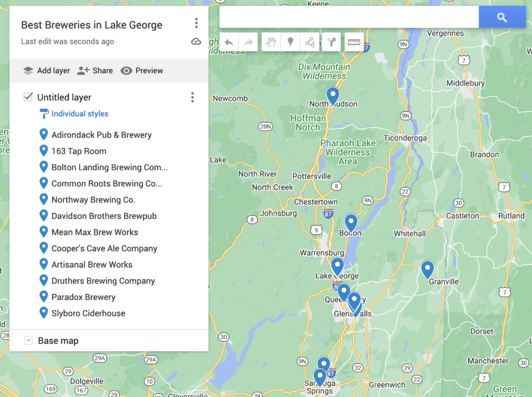Select the add marker tool
Image resolution: width=532 pixels, height=397 pixels.
(290, 42)
